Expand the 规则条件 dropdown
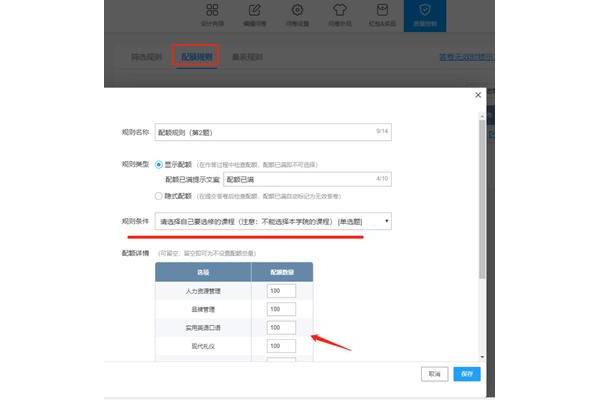Image resolution: width=600 pixels, height=400 pixels. (273, 221)
